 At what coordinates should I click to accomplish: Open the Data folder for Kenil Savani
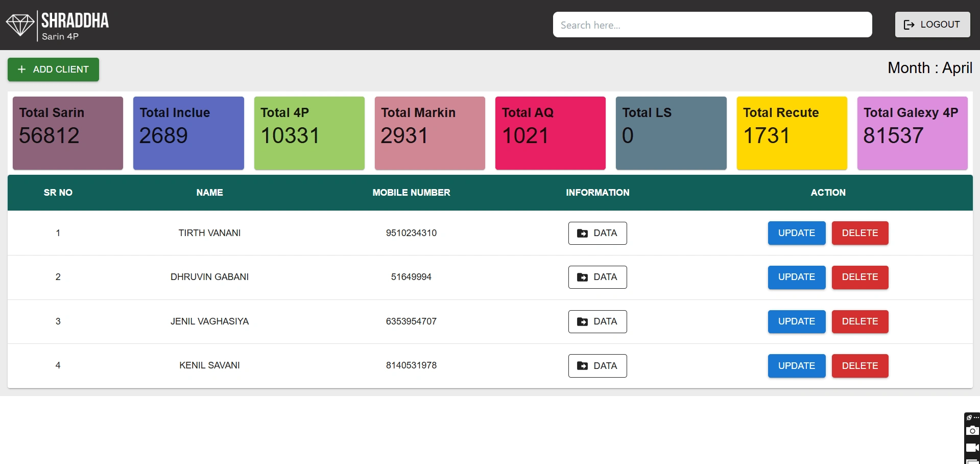[x=597, y=366]
